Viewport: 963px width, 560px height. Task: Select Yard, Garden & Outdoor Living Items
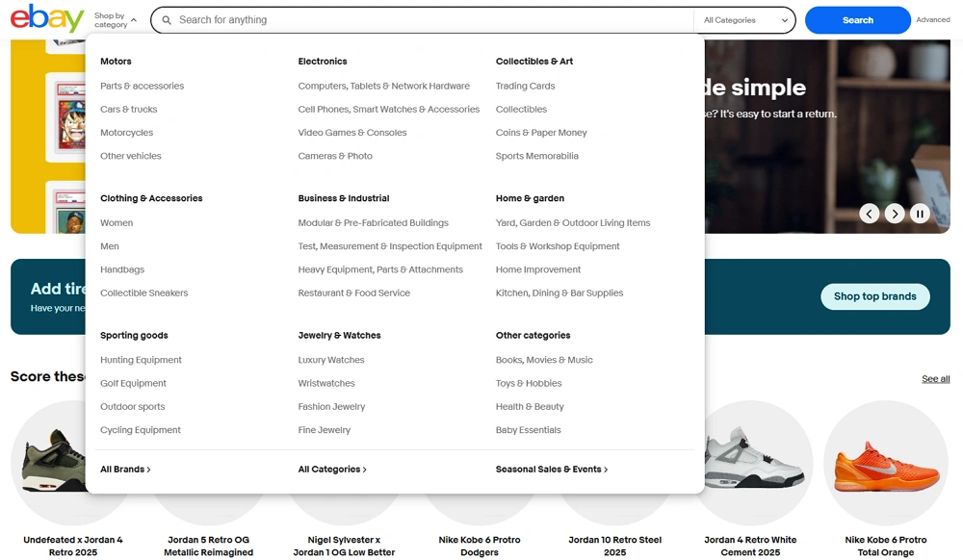click(572, 222)
